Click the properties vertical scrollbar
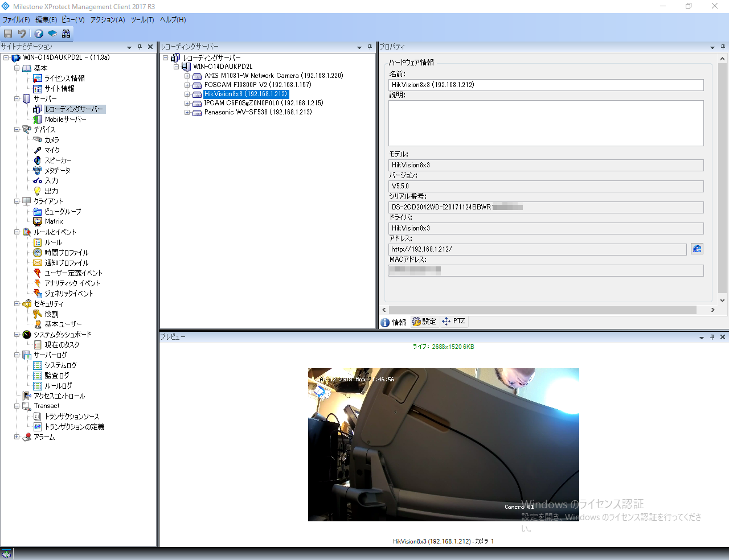 tap(722, 176)
